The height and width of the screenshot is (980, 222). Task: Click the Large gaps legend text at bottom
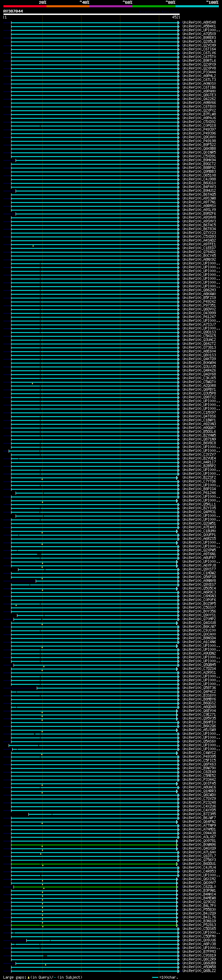point(43,977)
